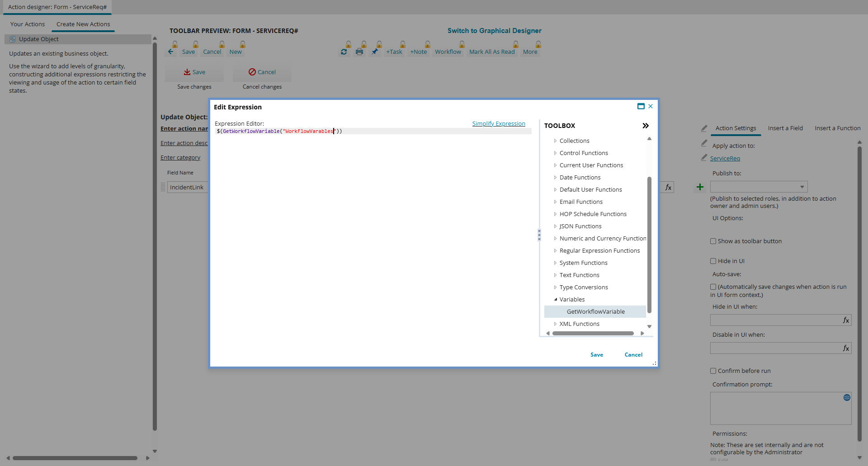Enable Show as toolbar button checkbox
868x466 pixels.
713,241
